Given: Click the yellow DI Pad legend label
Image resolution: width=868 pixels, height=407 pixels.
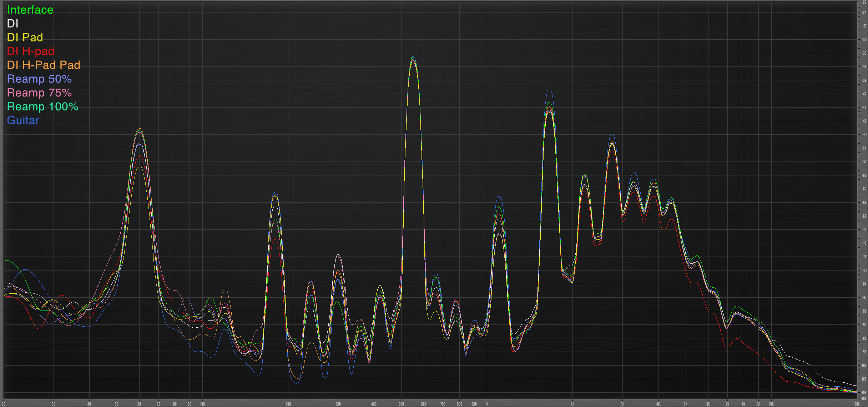Looking at the screenshot, I should click(x=25, y=37).
